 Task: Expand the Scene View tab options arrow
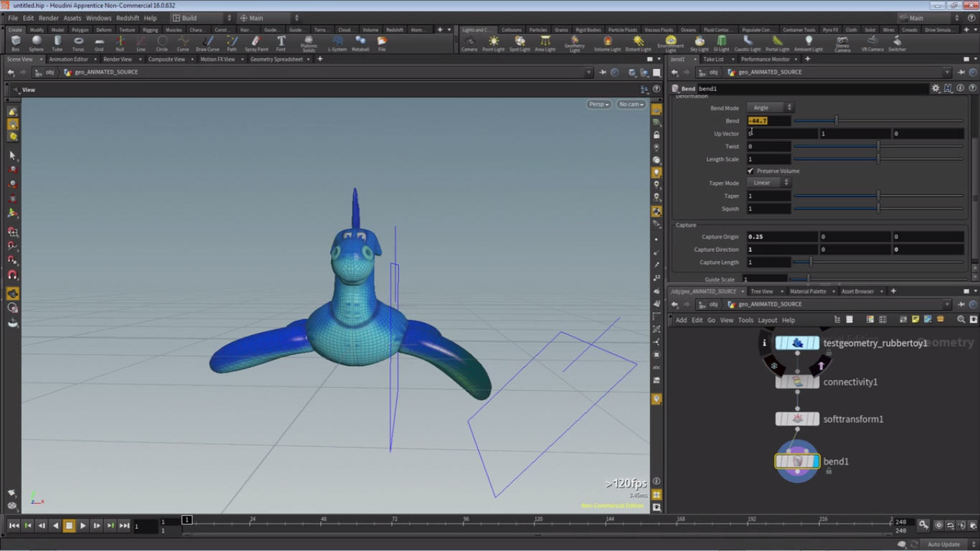41,59
